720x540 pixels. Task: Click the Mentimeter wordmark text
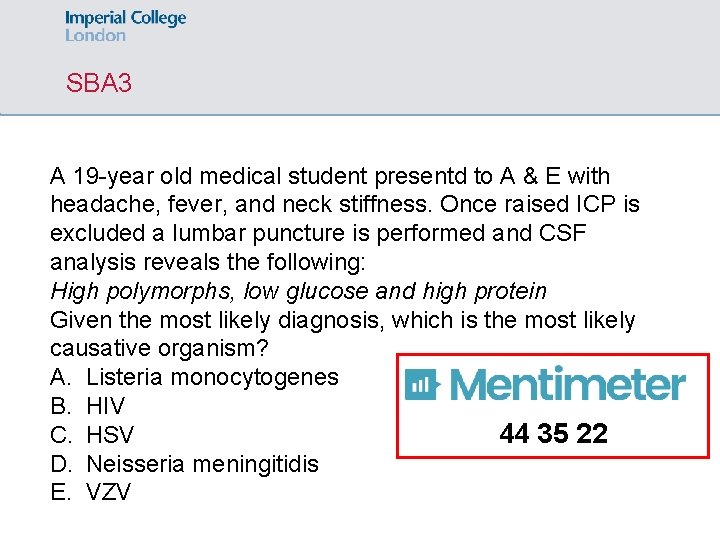567,385
